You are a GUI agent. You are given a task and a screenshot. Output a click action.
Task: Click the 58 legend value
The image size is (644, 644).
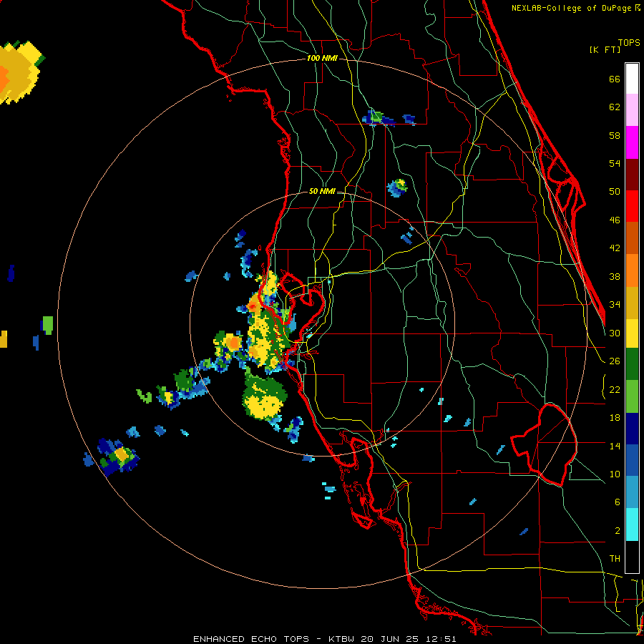tap(615, 135)
